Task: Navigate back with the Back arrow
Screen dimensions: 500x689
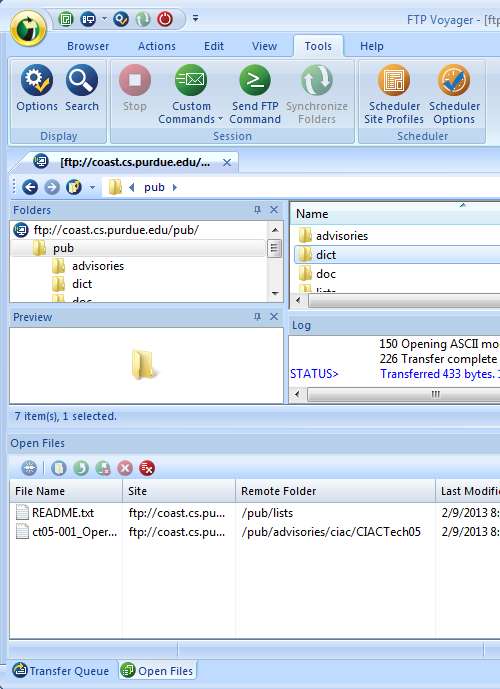Action: tap(30, 187)
